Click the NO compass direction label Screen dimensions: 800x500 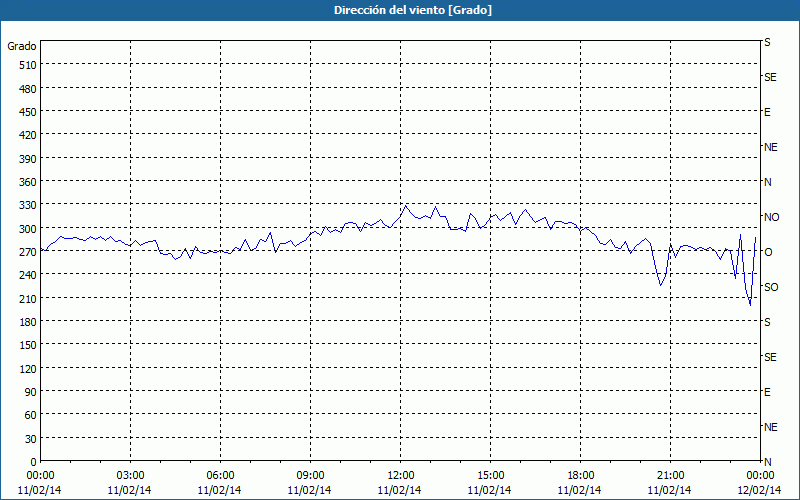tap(771, 217)
